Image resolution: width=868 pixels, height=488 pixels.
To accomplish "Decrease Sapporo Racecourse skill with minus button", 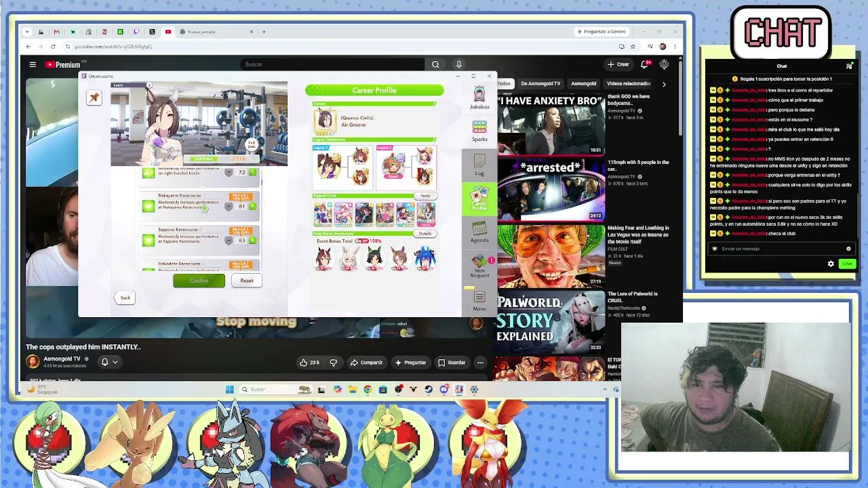I will [x=229, y=241].
